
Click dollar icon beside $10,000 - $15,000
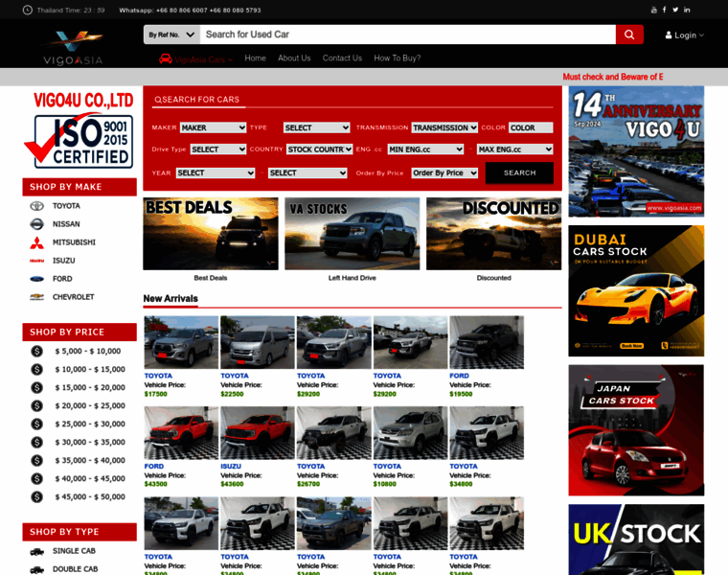(x=36, y=369)
